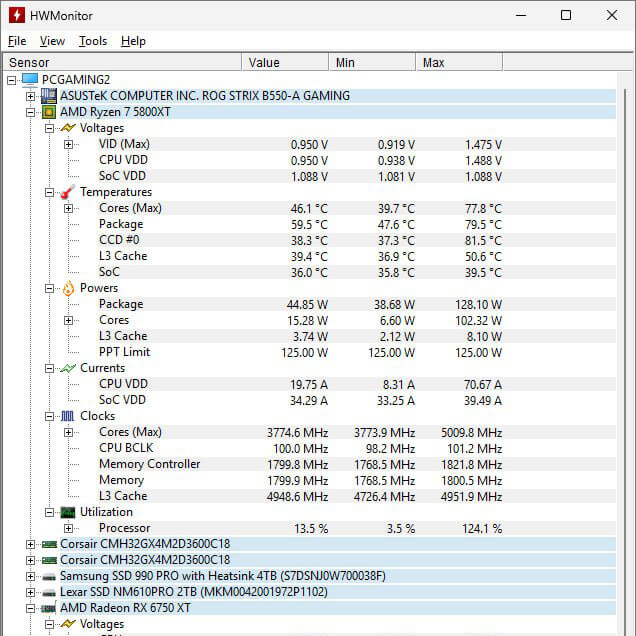The height and width of the screenshot is (636, 636).
Task: Collapse the AMD Radeon RX 6750 XT node
Action: point(30,609)
